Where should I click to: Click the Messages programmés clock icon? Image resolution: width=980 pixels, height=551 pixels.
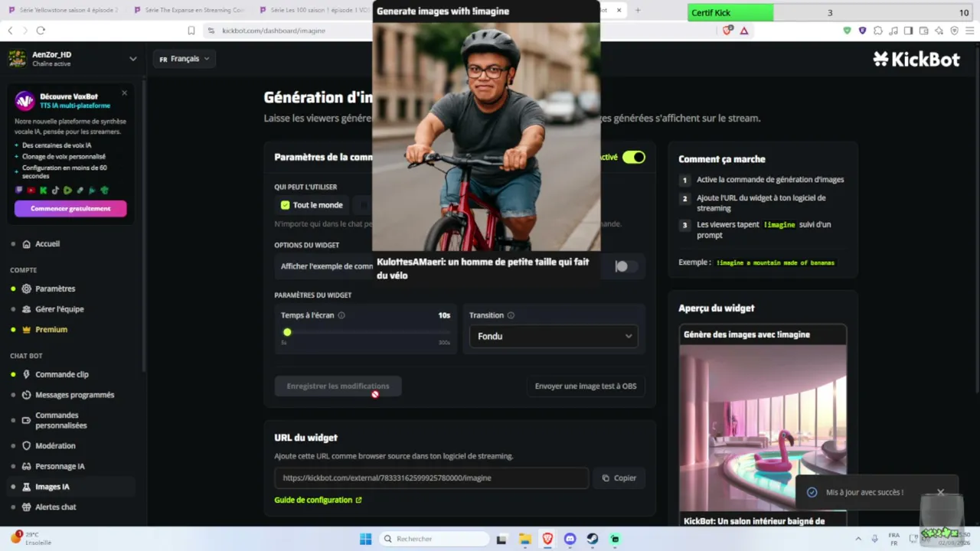(27, 395)
